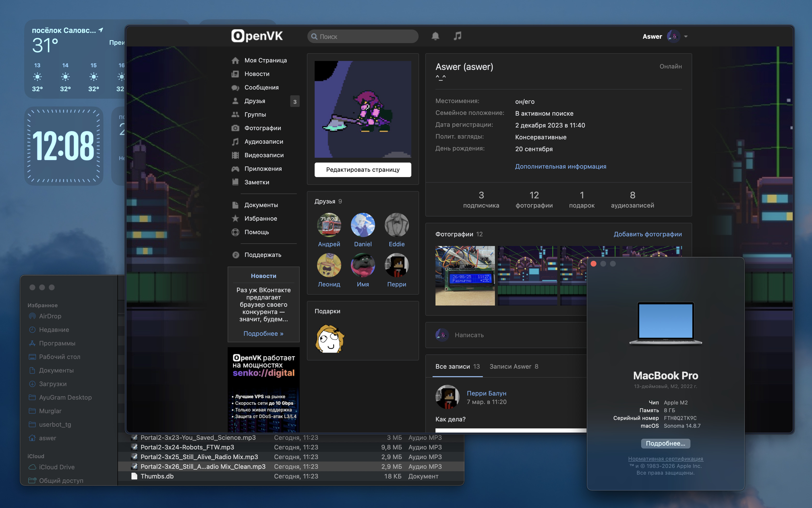Viewport: 812px width, 508px height.
Task: Click the camera icon beside Фотографии
Action: tap(235, 128)
